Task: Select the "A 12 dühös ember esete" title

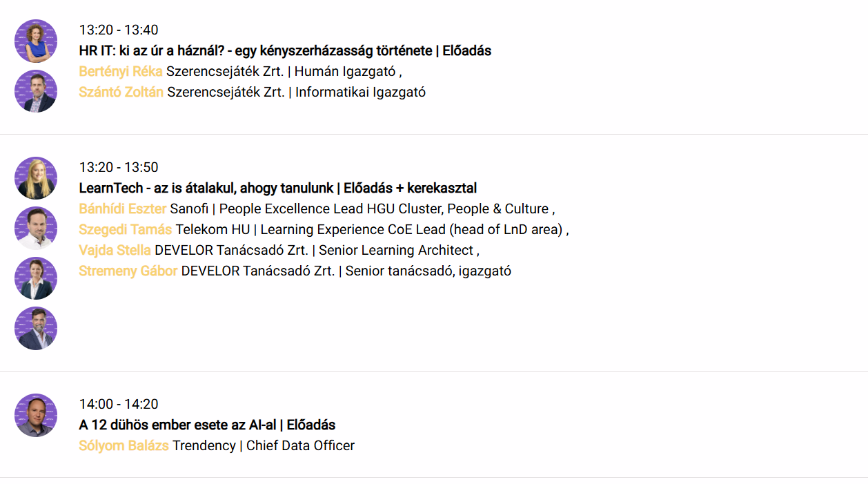Action: tap(207, 425)
